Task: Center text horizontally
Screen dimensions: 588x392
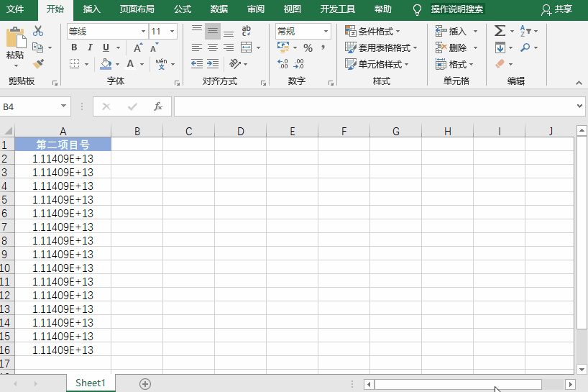Action: click(213, 47)
